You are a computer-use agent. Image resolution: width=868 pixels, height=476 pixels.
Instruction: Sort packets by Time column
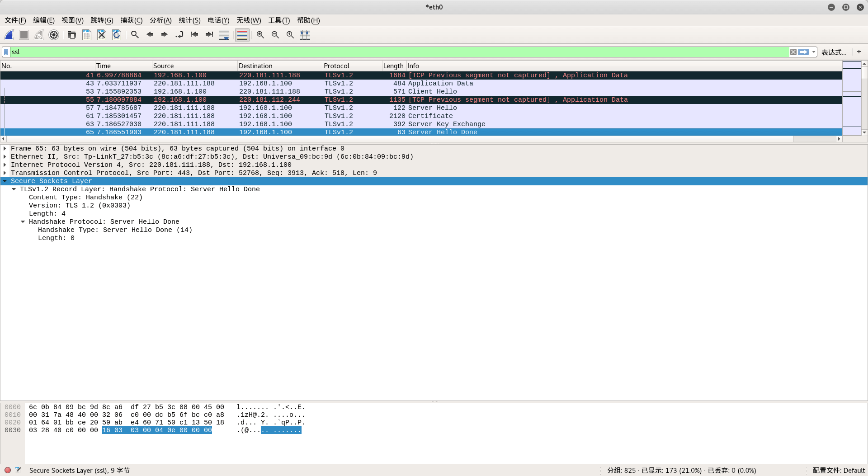point(123,66)
